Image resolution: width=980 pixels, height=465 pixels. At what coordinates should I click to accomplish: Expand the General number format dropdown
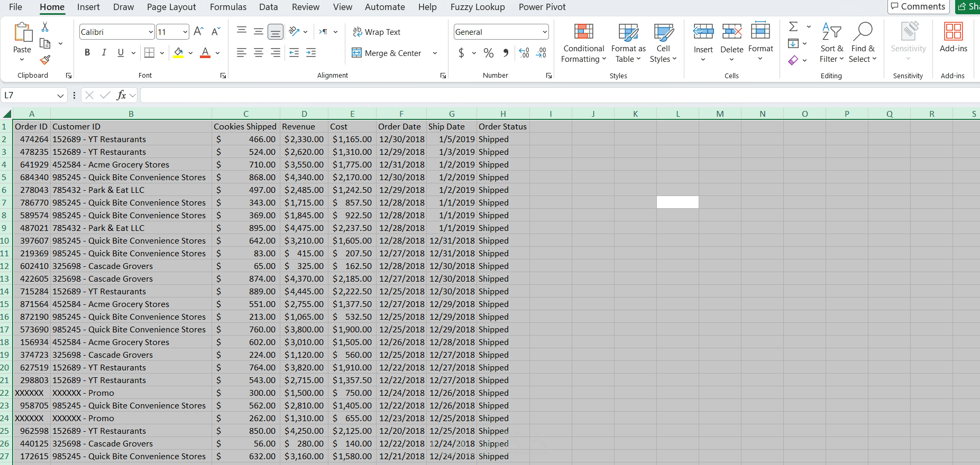(545, 32)
